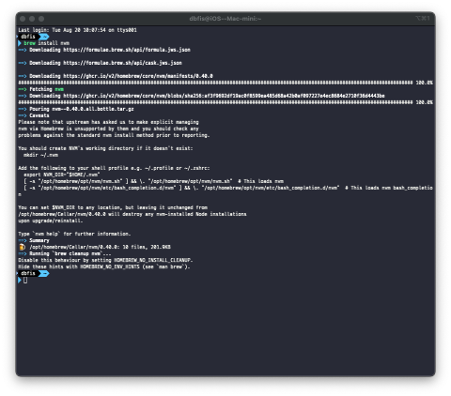Click the formula.jws.json download URL

pyautogui.click(x=127, y=50)
